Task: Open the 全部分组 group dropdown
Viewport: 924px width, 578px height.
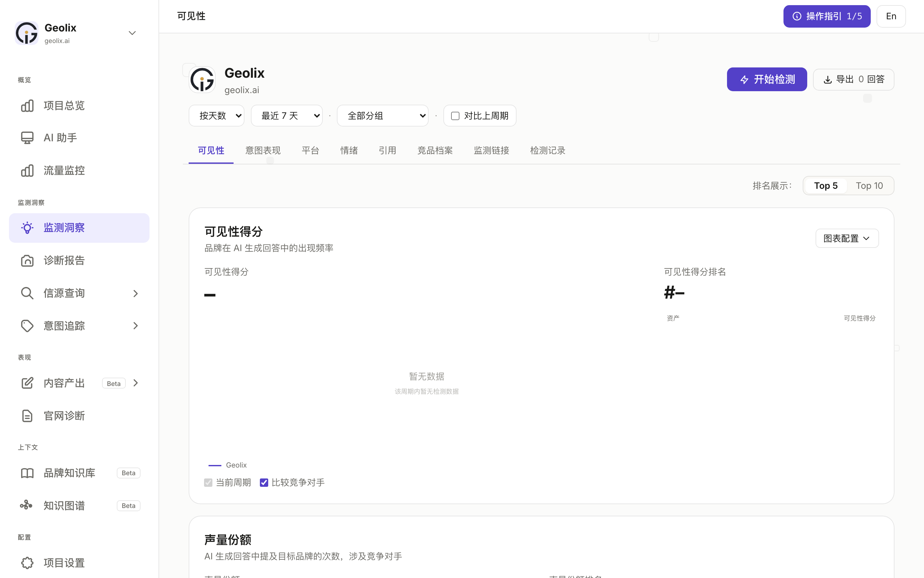Action: (x=382, y=116)
